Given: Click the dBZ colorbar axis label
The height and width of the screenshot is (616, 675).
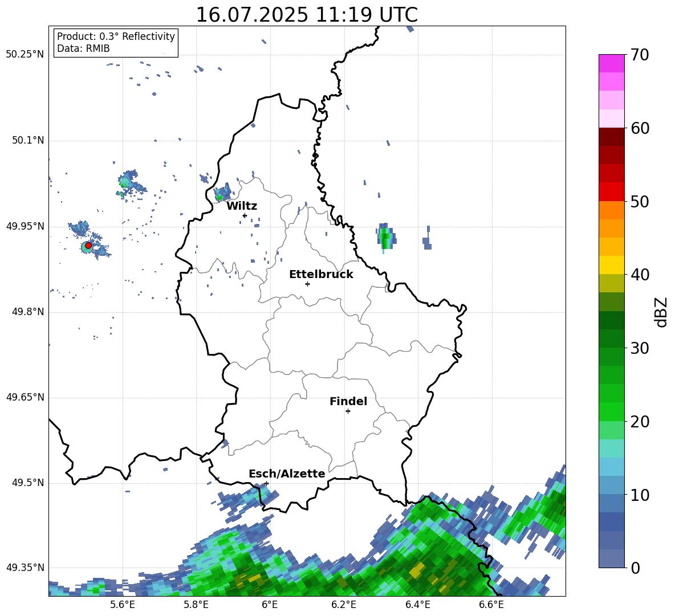Looking at the screenshot, I should point(662,312).
